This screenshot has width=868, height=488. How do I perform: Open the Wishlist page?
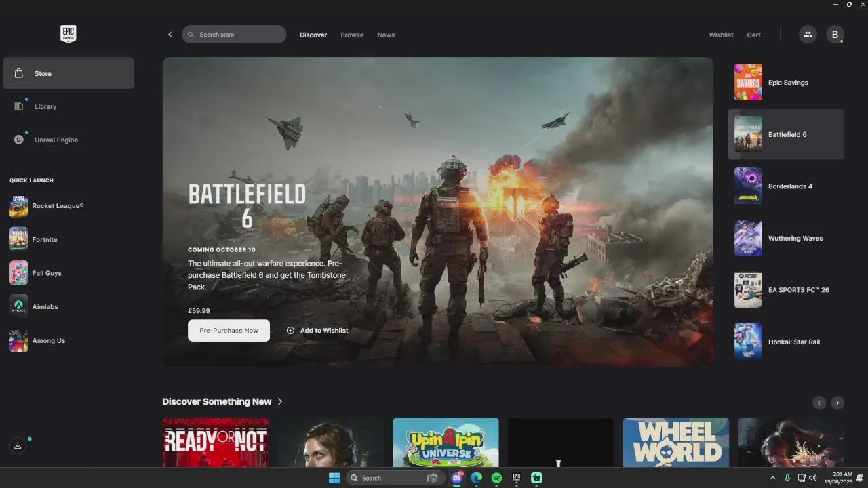point(721,35)
